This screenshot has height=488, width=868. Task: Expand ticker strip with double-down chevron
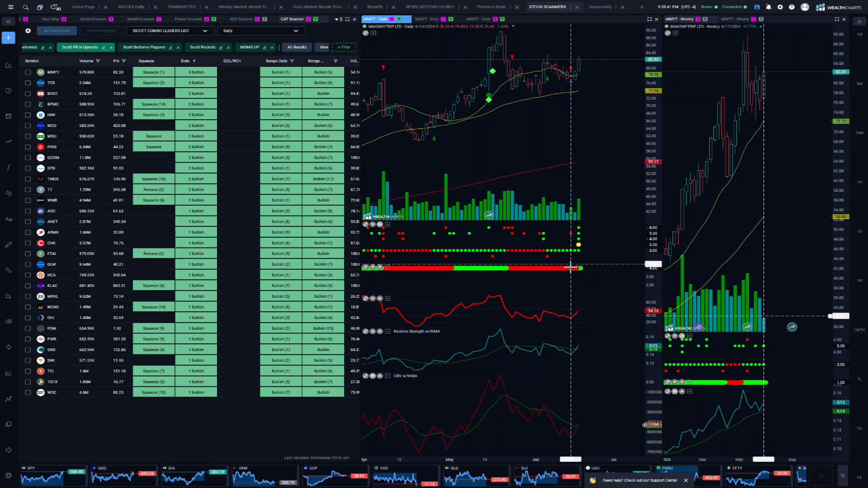(843, 475)
